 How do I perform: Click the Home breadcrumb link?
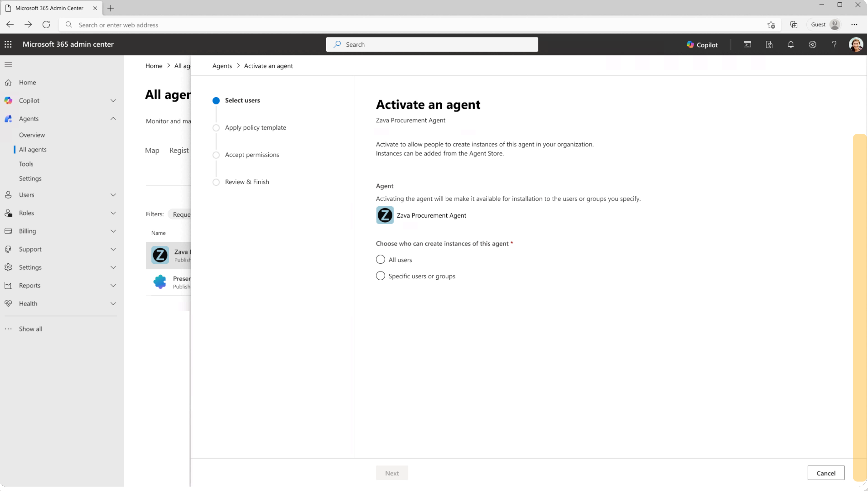[x=154, y=66]
